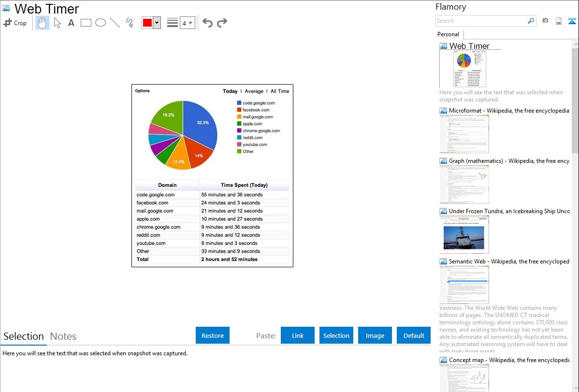The image size is (579, 392).
Task: Click the Graph (mathematics) - Wikipedia title
Action: click(x=509, y=161)
